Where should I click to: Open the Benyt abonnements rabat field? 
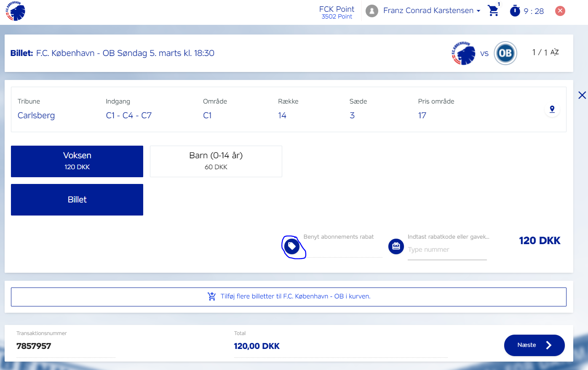click(343, 250)
